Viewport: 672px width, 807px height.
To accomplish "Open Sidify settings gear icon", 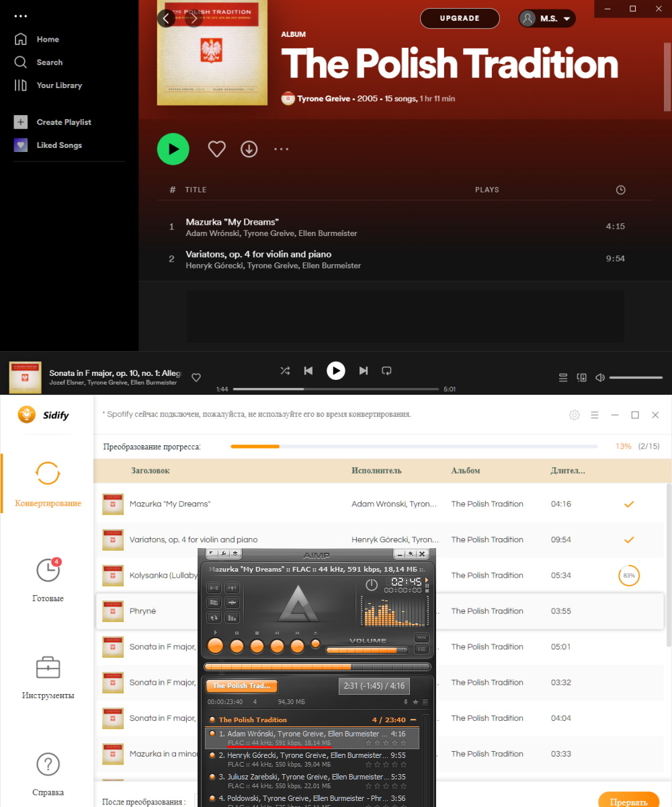I will click(x=574, y=415).
